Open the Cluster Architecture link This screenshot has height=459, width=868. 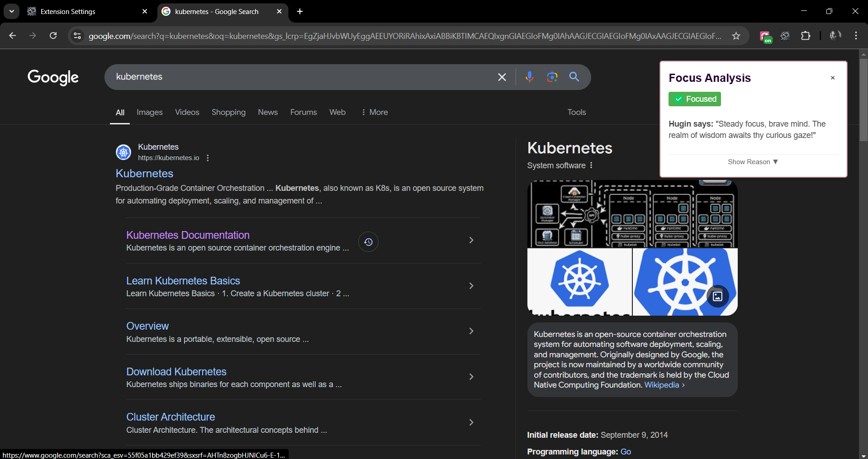point(171,417)
